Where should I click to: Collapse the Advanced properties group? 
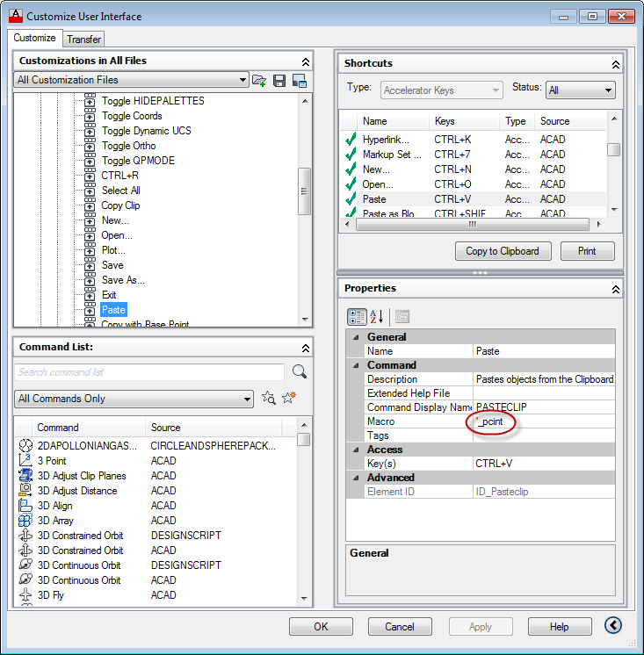pos(356,478)
